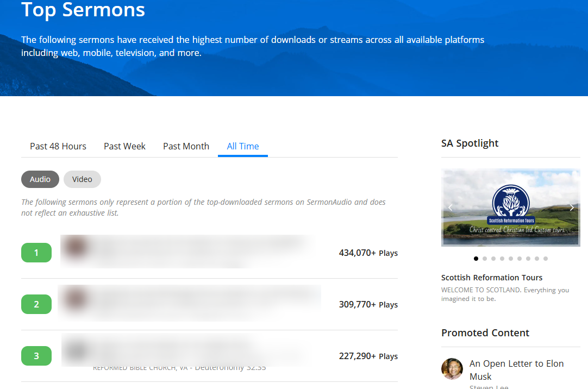Click the Scottish Reformation Tours thistle logo

(x=510, y=204)
